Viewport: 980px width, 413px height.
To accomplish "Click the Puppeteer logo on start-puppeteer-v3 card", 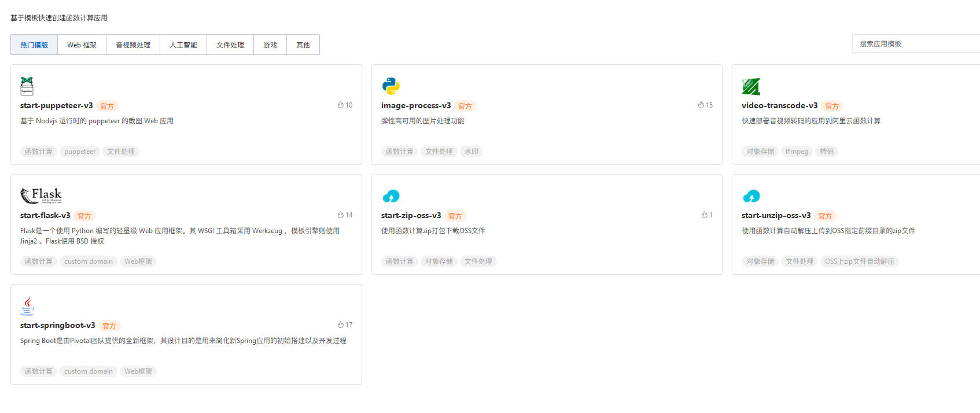I will tap(27, 86).
